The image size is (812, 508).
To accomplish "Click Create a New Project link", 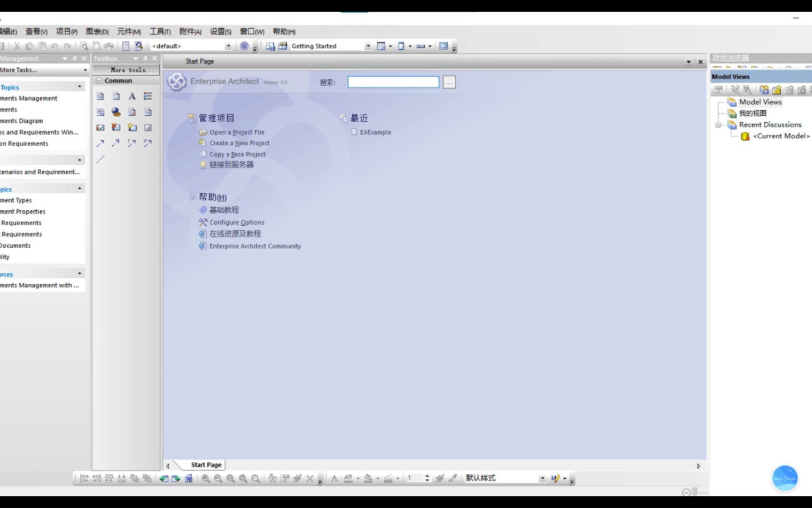I will pyautogui.click(x=239, y=143).
